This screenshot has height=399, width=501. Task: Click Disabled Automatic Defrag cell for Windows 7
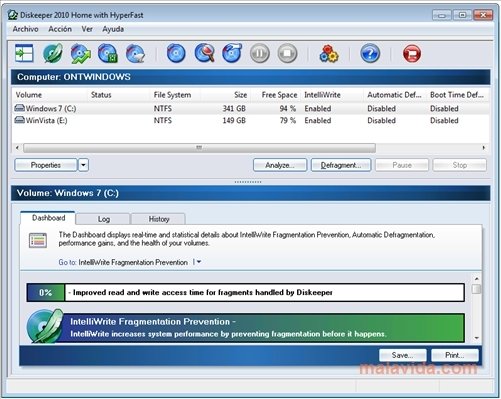pos(381,108)
